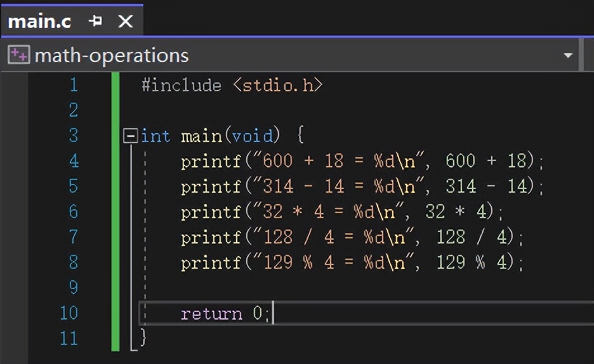Viewport: 594px width, 364px height.
Task: Close the main.c tab
Action: coord(126,21)
